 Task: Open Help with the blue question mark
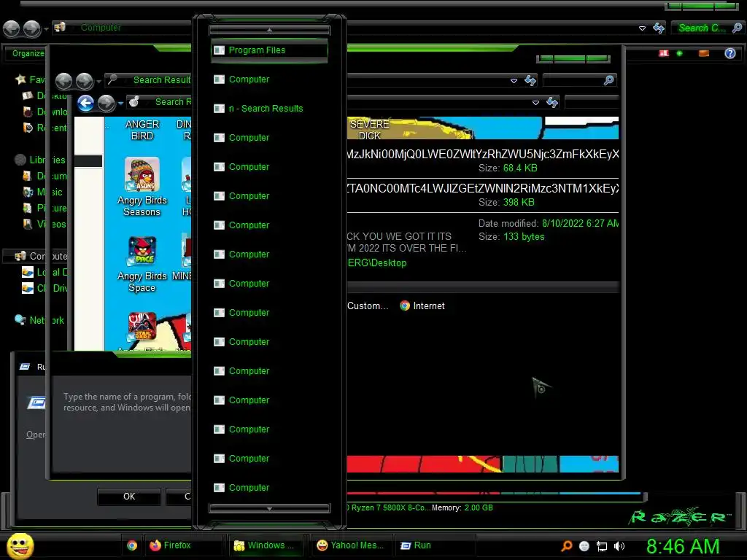click(729, 53)
